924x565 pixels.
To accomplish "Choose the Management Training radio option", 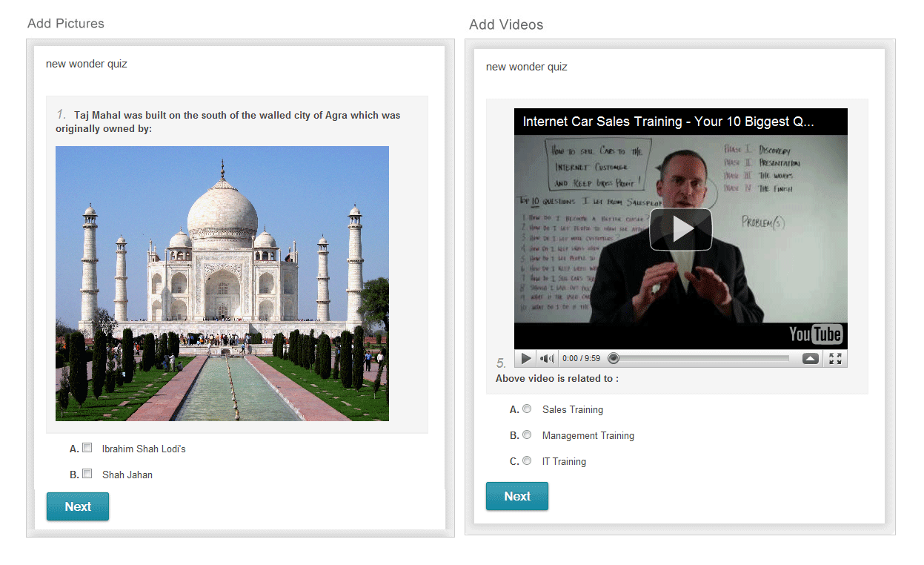I will (x=527, y=435).
